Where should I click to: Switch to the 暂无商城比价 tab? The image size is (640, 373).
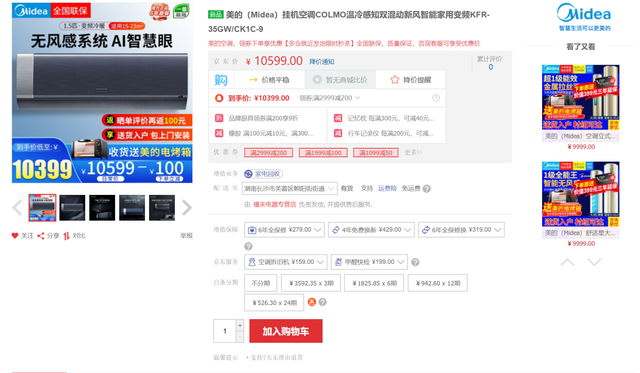[x=340, y=80]
